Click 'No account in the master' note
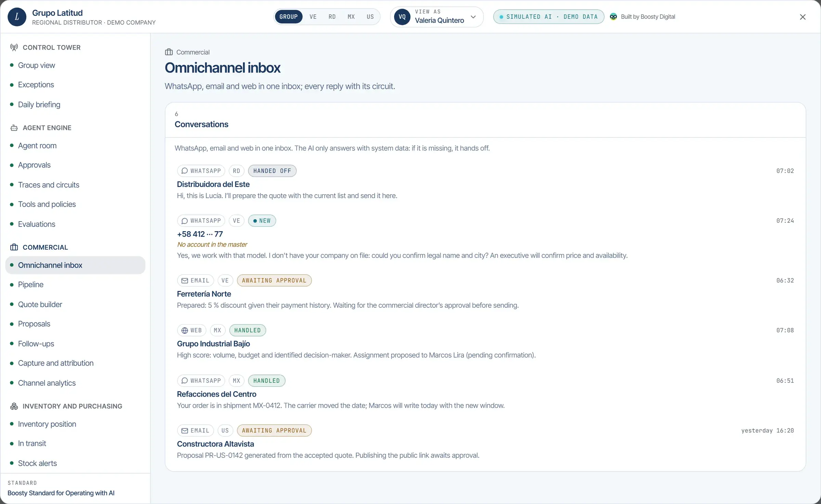821x504 pixels. pos(212,244)
